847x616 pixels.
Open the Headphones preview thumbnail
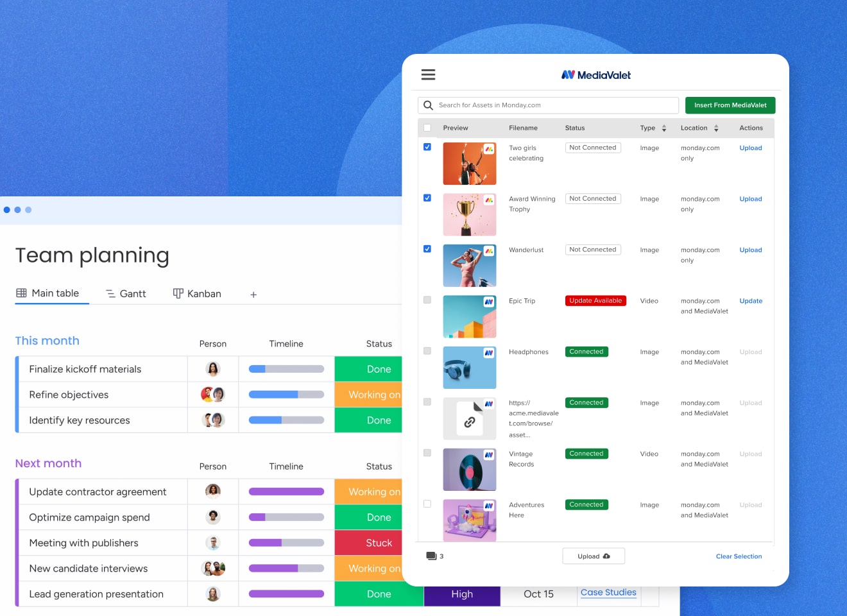[x=470, y=368]
